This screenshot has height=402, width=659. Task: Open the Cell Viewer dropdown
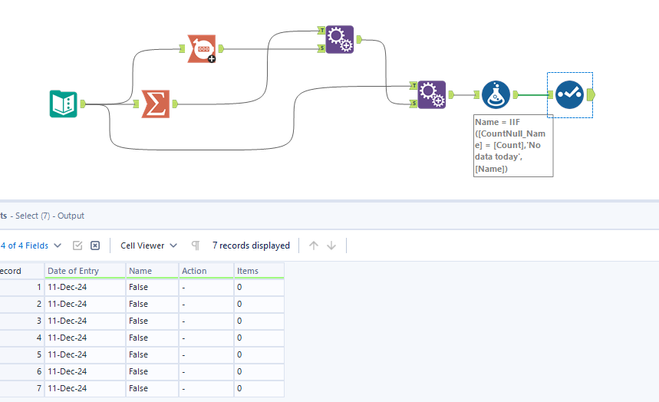[148, 245]
